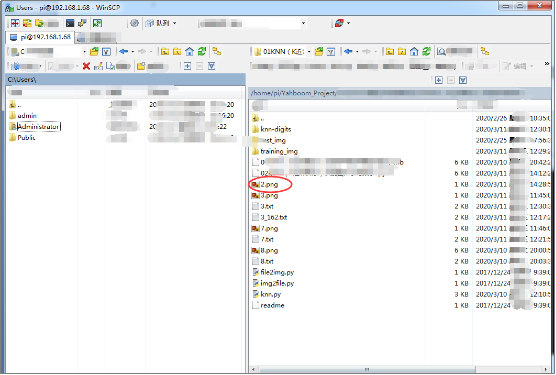Switch to the pi@192.168.1.68 session tab
556x375 pixels.
[x=40, y=37]
